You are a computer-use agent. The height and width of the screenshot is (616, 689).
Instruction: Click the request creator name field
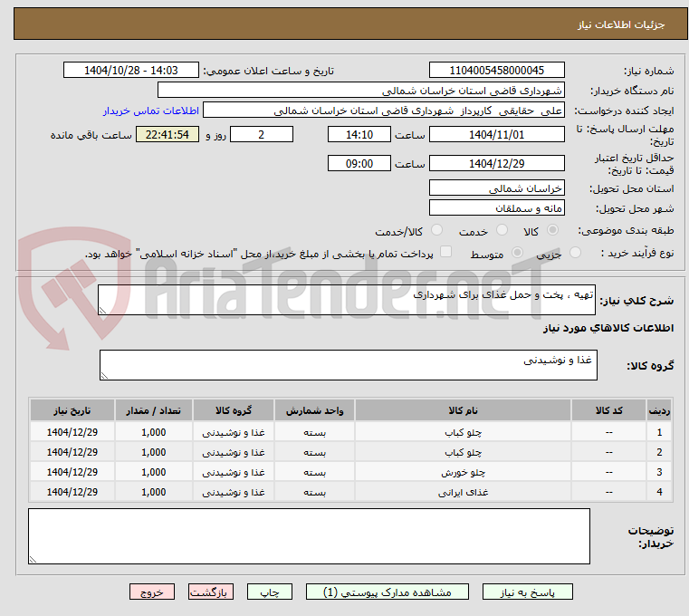pos(384,111)
